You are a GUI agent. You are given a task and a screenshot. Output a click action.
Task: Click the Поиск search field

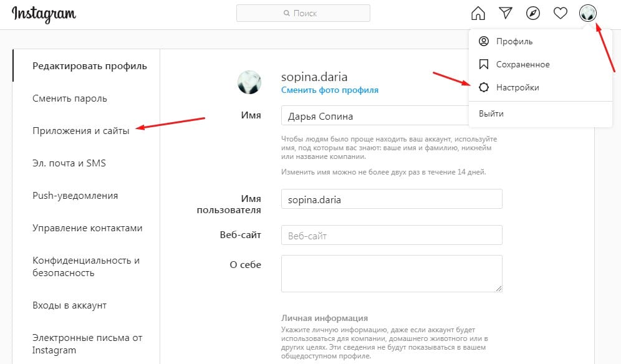[303, 13]
